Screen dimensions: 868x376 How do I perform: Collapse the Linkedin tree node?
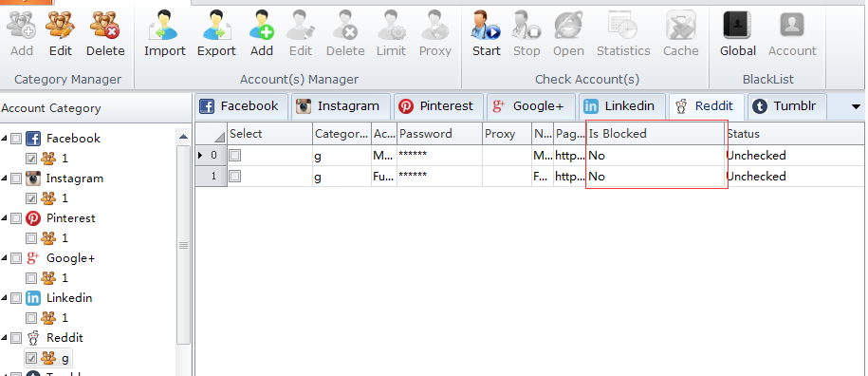tap(5, 298)
